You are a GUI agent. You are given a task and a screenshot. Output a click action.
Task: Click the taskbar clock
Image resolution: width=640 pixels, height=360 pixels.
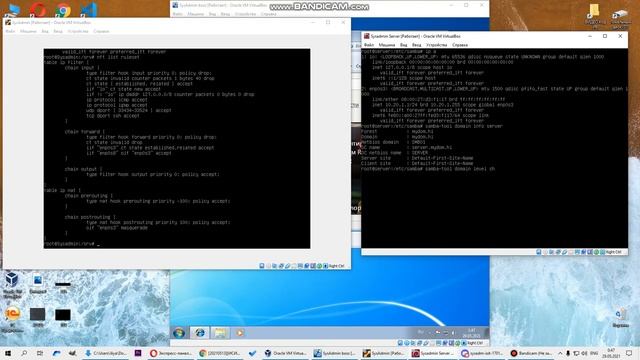point(611,353)
